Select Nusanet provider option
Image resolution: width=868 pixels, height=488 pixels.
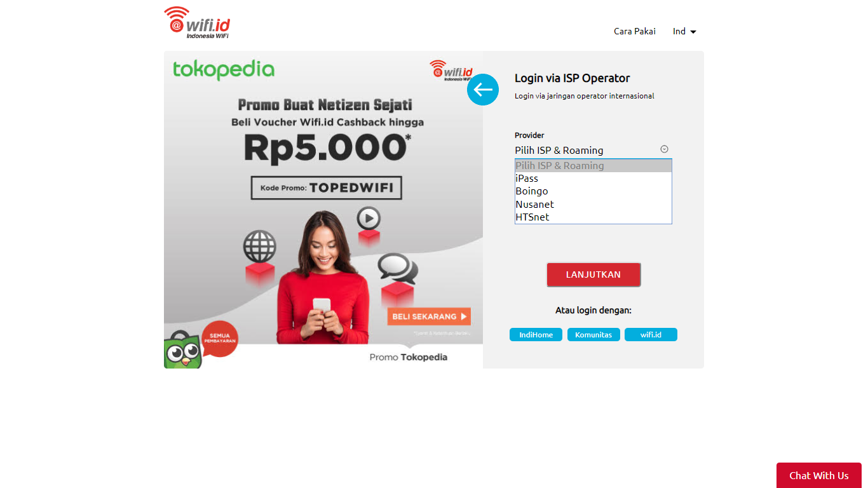coord(593,204)
